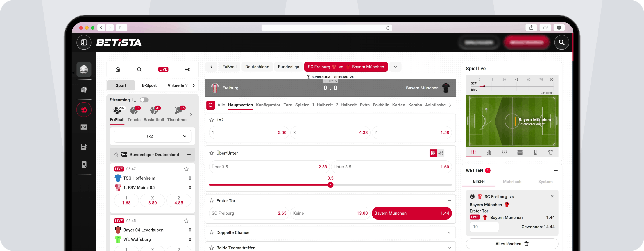Open the Eckbälle market tab
The width and height of the screenshot is (644, 251).
(x=381, y=105)
